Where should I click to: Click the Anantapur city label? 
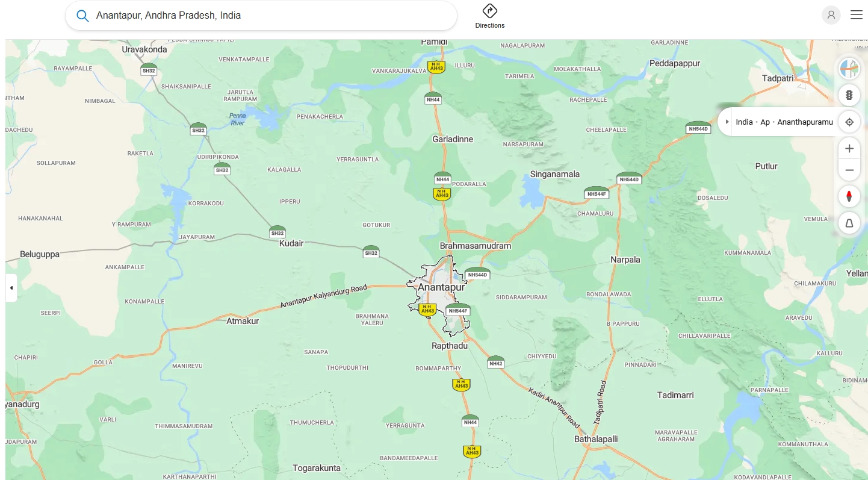(x=441, y=287)
